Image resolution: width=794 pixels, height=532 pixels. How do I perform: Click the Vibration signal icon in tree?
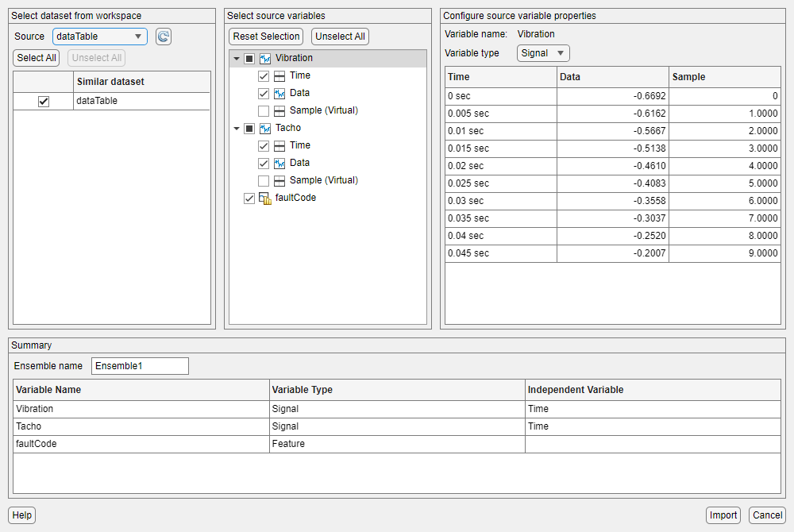pos(265,59)
